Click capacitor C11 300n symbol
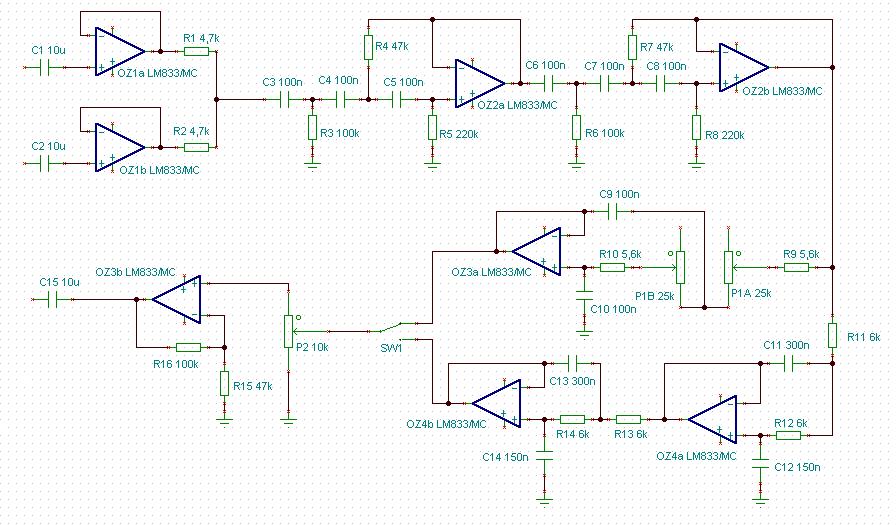 click(789, 363)
